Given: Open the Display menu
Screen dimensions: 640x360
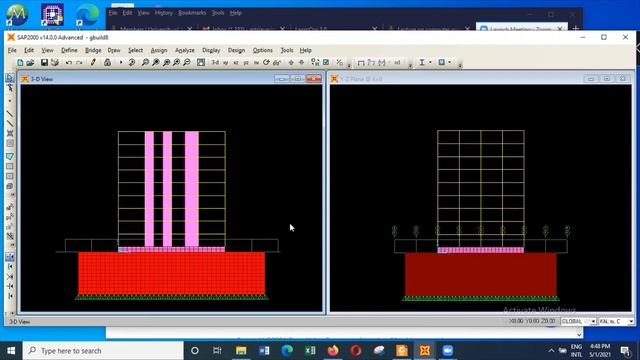Looking at the screenshot, I should (211, 50).
